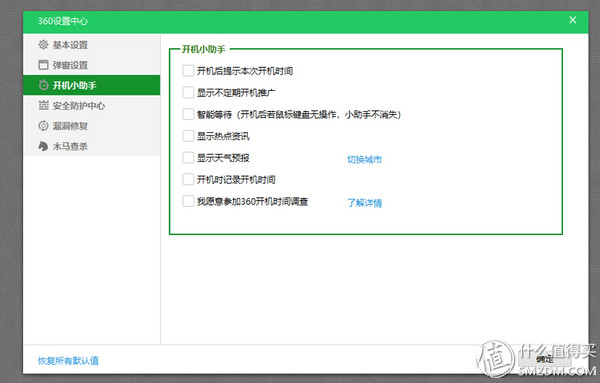Viewport: 600px width, 383px height.
Task: Click the circular icon beside 漏洞修复
Action: pos(43,125)
